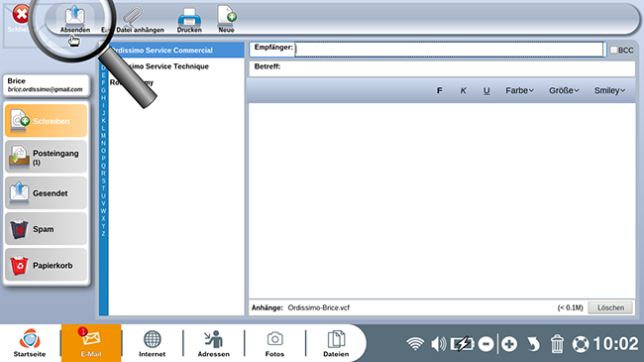
Task: Open the Posteingang inbox folder
Action: [x=46, y=157]
